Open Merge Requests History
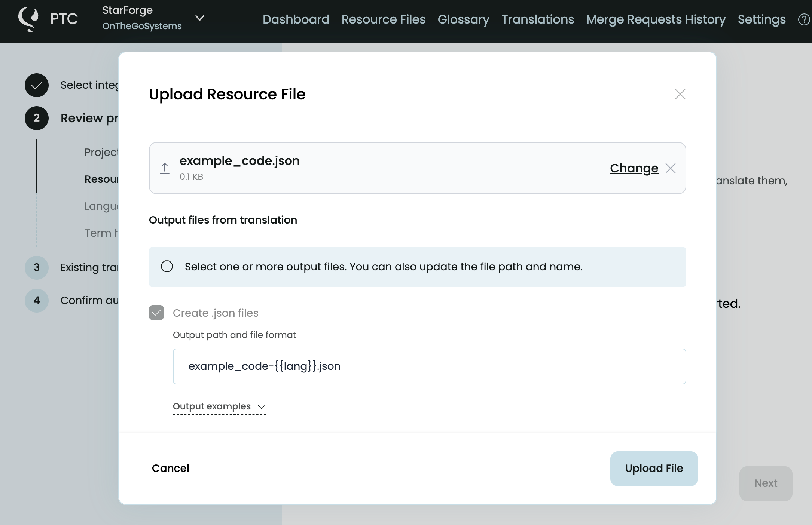This screenshot has width=812, height=525. pyautogui.click(x=656, y=19)
